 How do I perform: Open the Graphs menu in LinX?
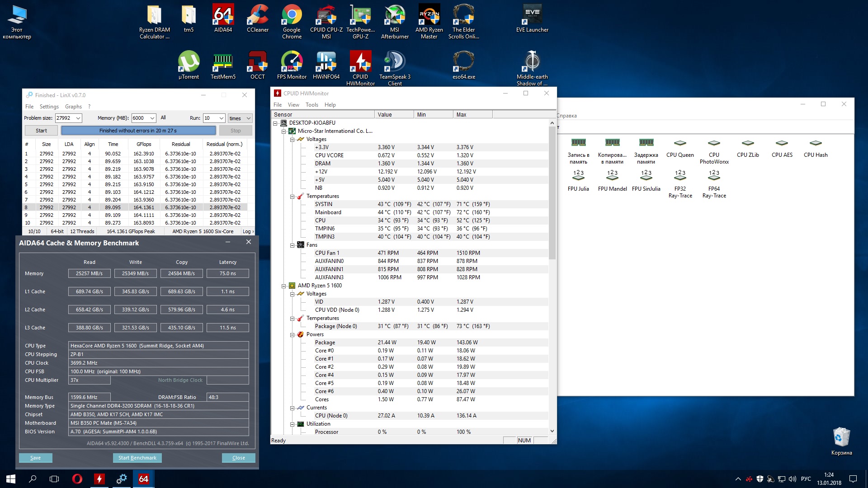(73, 107)
